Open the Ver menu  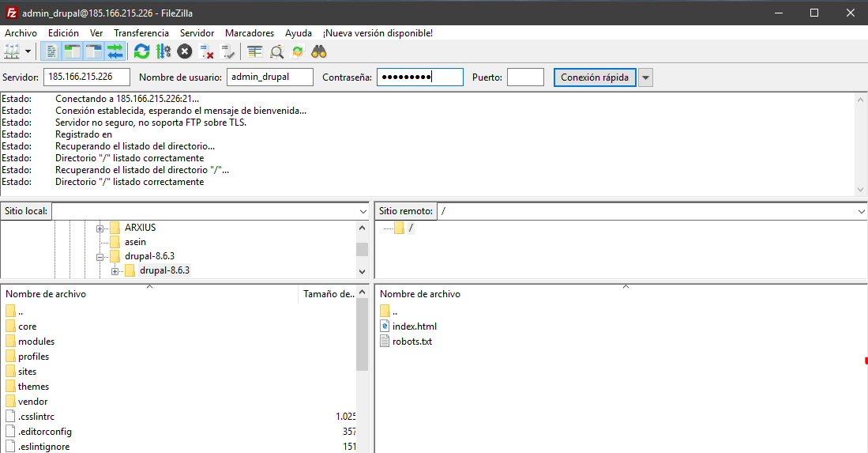click(x=96, y=33)
